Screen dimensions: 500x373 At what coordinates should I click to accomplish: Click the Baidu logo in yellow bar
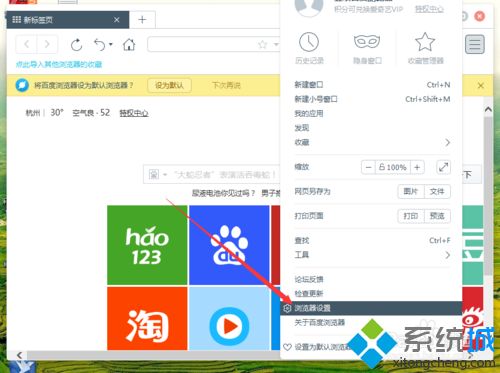(22, 85)
